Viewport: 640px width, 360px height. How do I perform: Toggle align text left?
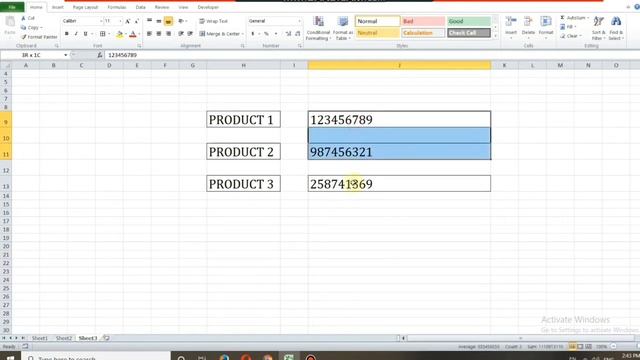coord(149,34)
